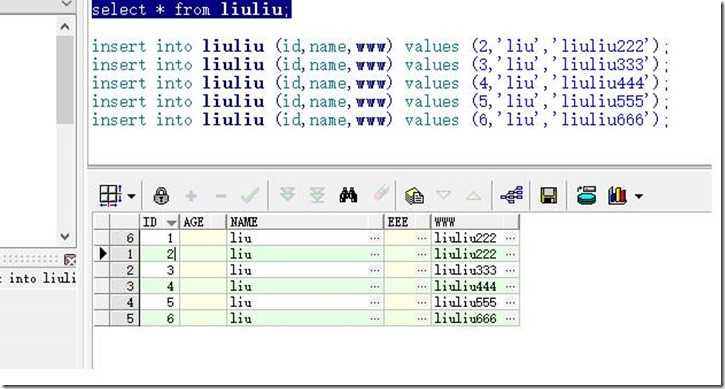Click the clear record eraser icon

click(381, 194)
